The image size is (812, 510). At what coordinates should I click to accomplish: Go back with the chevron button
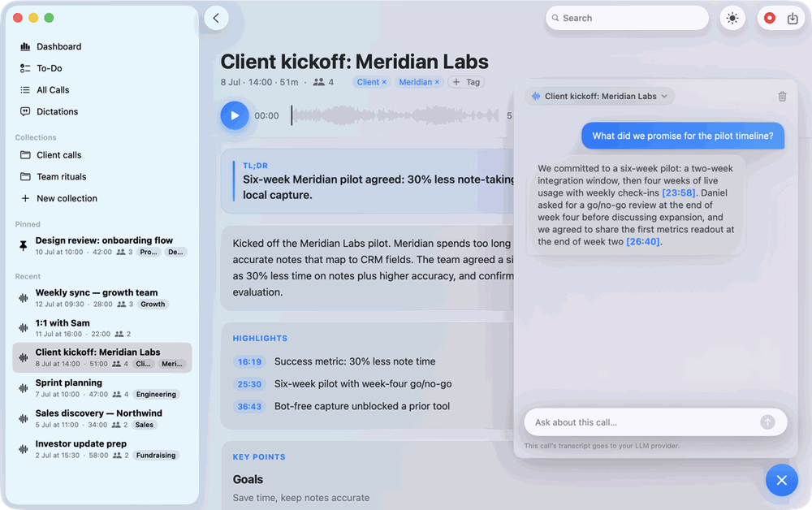tap(217, 18)
